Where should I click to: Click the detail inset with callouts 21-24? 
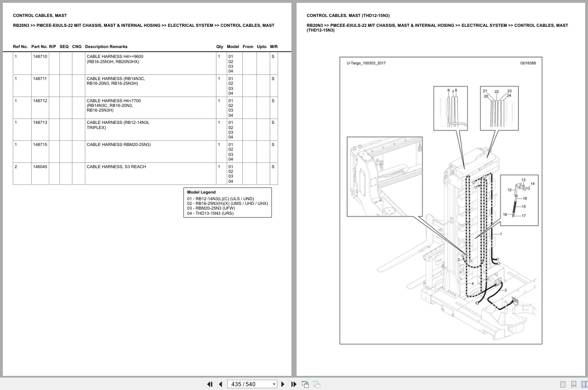click(499, 108)
